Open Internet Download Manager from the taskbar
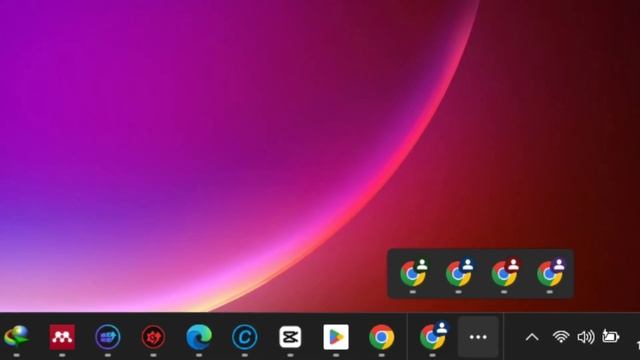Image resolution: width=640 pixels, height=360 pixels. coord(16,336)
